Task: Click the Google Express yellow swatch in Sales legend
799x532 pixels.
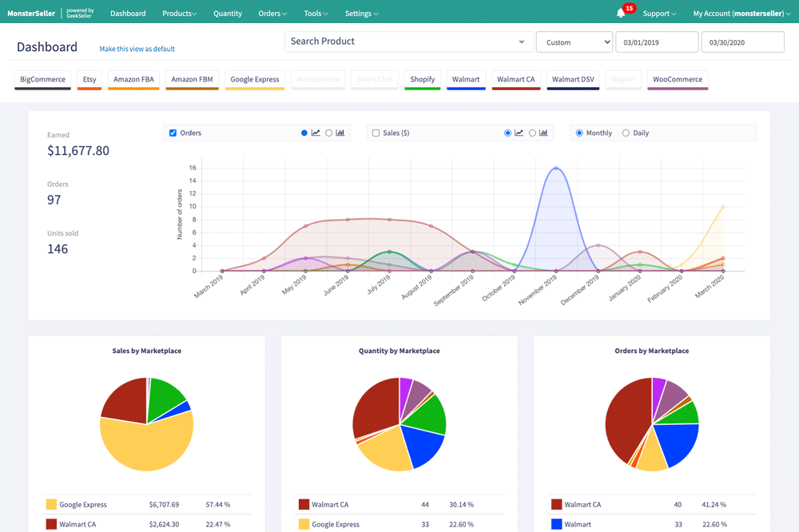Action: tap(51, 505)
